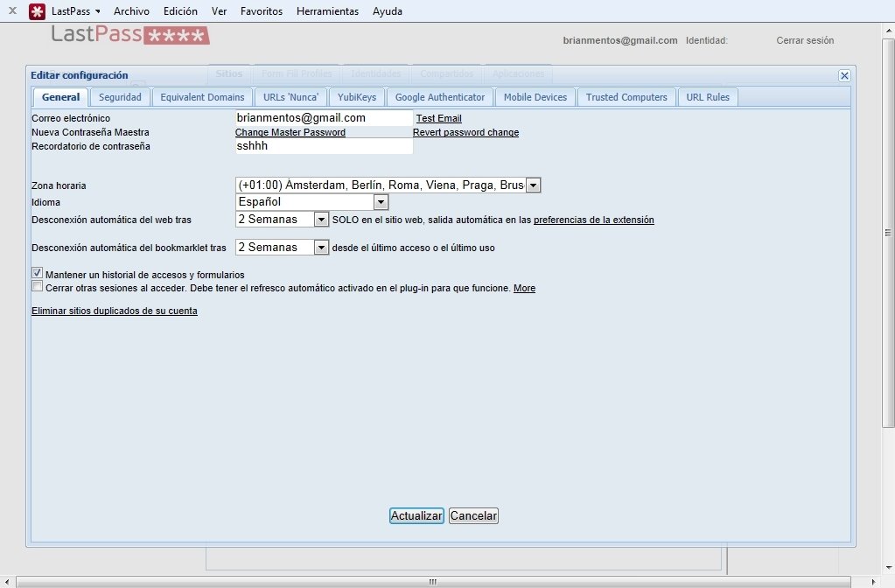895x588 pixels.
Task: Click Cerrar sesión in the header
Action: tap(805, 40)
